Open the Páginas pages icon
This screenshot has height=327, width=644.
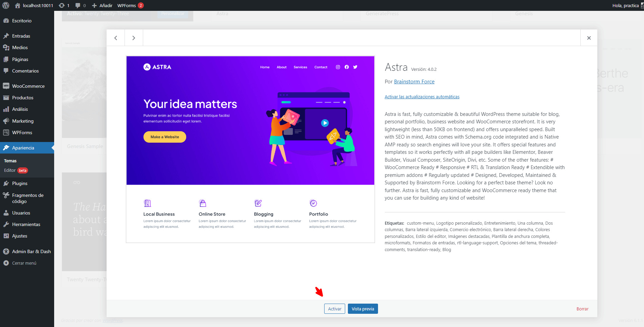click(6, 59)
